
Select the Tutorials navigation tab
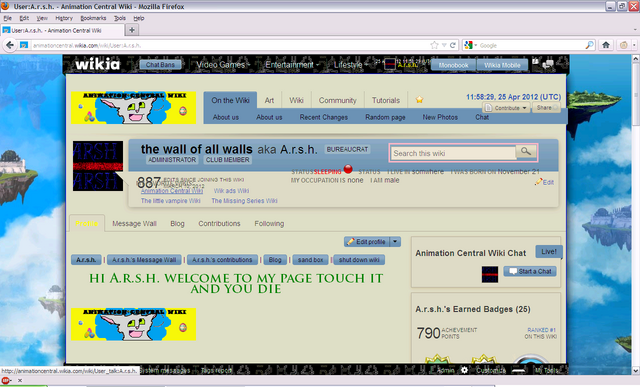click(x=386, y=100)
